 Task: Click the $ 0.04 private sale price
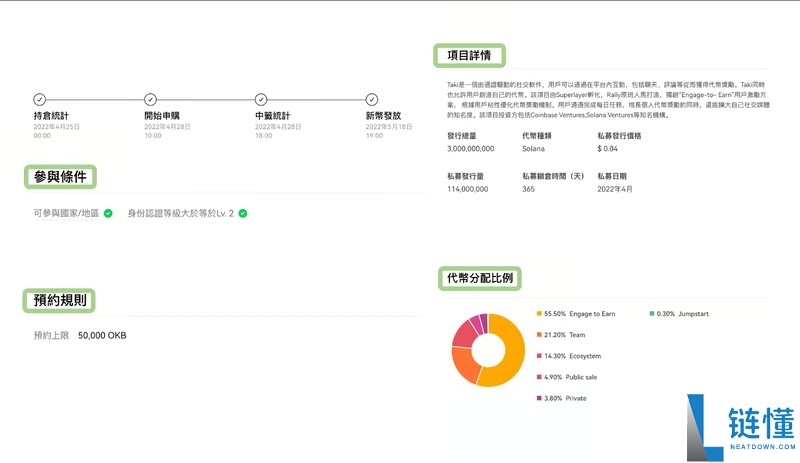pyautogui.click(x=607, y=149)
